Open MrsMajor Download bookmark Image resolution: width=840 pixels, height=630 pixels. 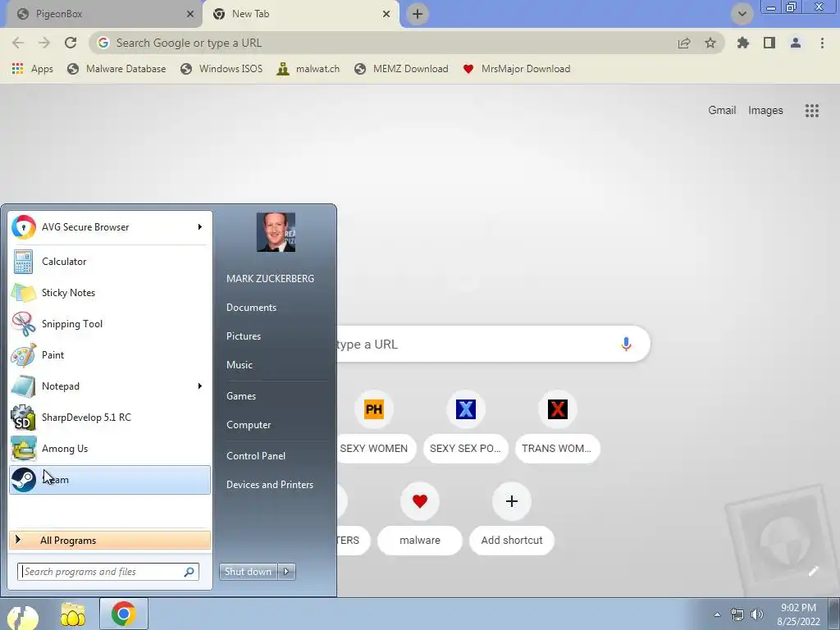pyautogui.click(x=517, y=69)
